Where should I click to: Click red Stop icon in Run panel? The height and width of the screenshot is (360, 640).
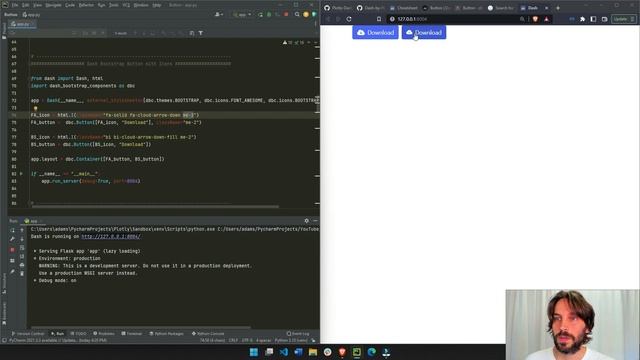[x=12, y=249]
